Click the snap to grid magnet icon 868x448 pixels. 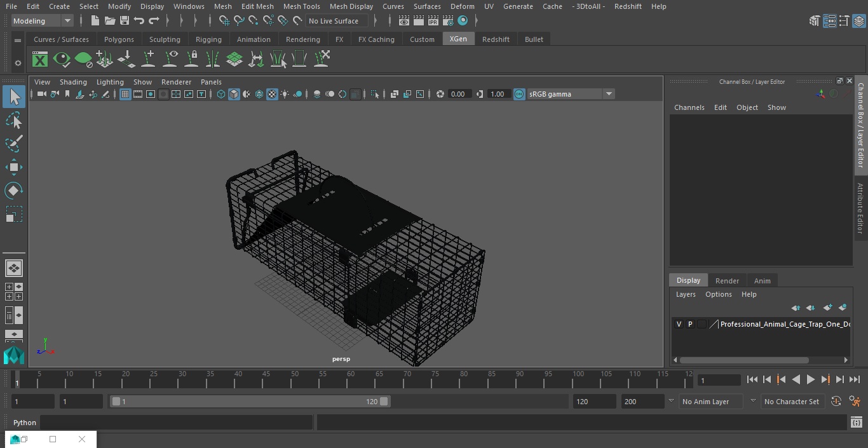pyautogui.click(x=224, y=21)
